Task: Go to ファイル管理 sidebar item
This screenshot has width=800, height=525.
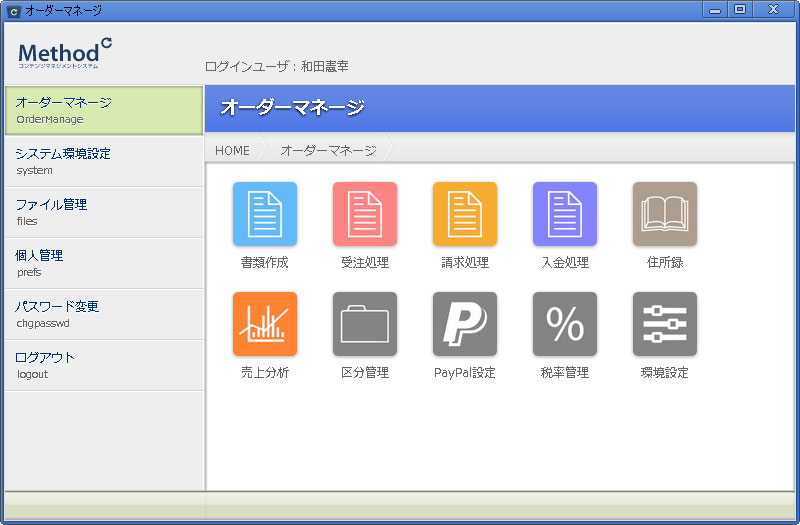Action: click(103, 212)
